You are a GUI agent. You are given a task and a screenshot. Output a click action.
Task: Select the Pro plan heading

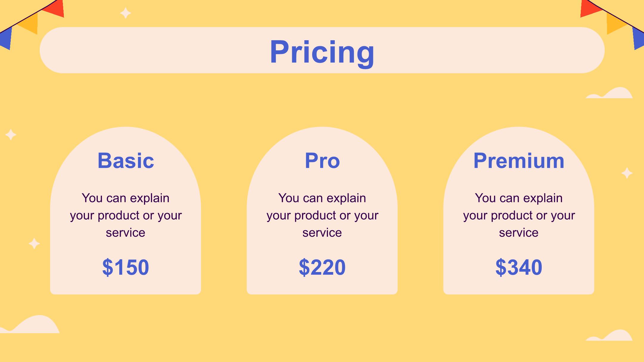(322, 161)
